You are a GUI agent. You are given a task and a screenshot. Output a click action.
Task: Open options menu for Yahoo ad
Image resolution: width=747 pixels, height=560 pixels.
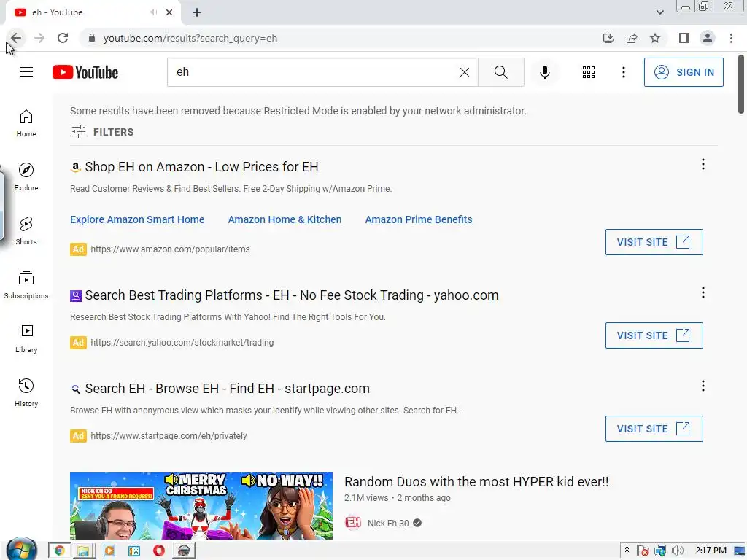703,292
